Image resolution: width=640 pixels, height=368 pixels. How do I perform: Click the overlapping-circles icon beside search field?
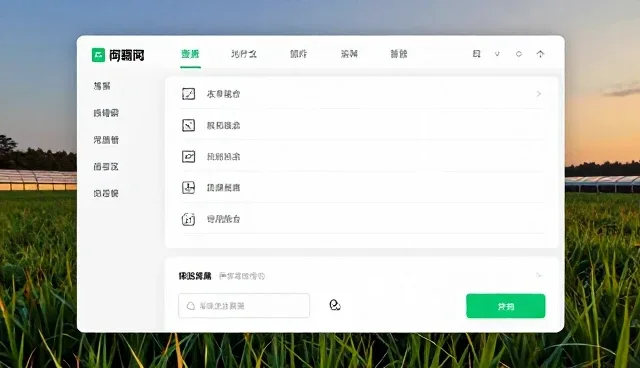click(335, 305)
